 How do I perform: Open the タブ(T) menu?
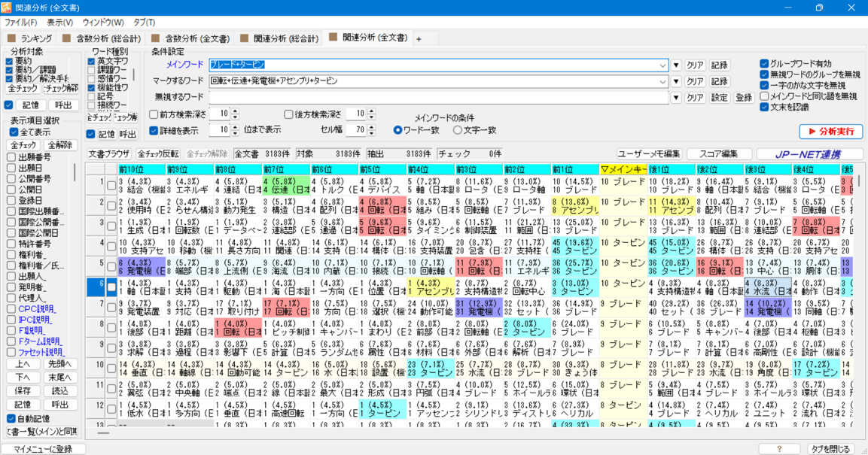pos(144,23)
